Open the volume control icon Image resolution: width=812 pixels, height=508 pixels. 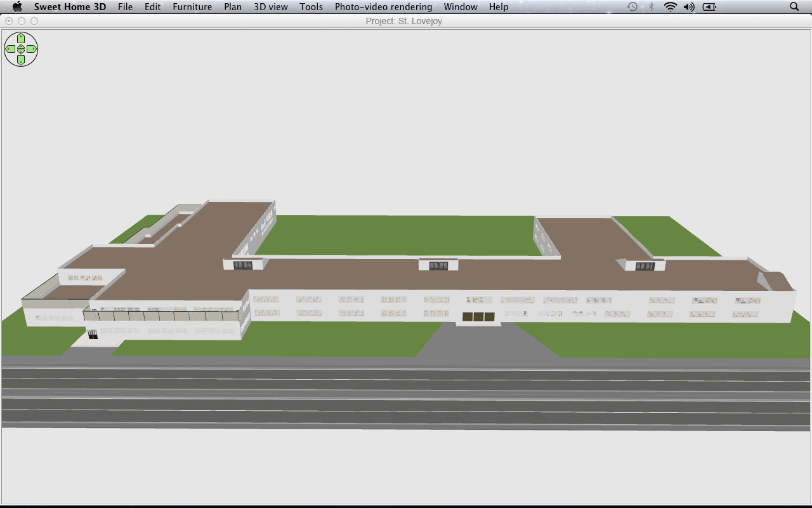point(689,7)
